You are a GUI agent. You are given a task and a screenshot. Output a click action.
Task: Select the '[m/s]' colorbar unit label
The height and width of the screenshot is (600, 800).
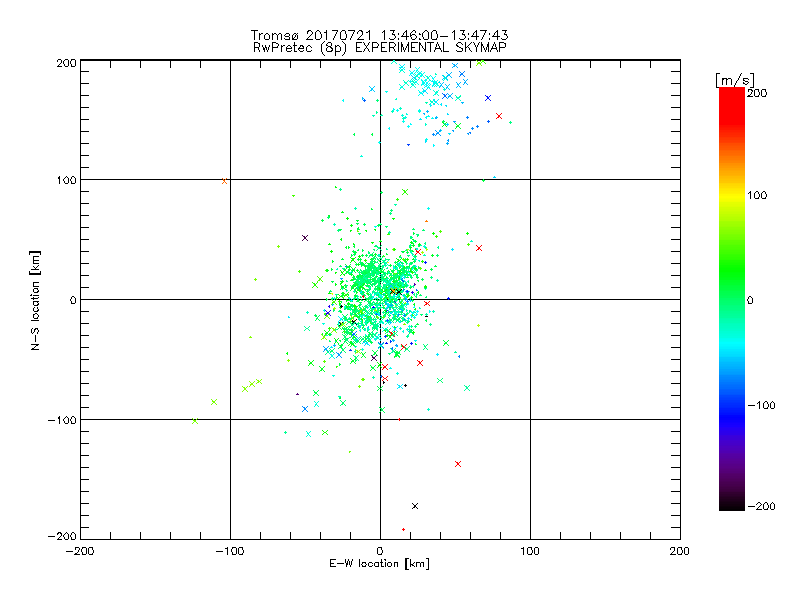tap(735, 80)
